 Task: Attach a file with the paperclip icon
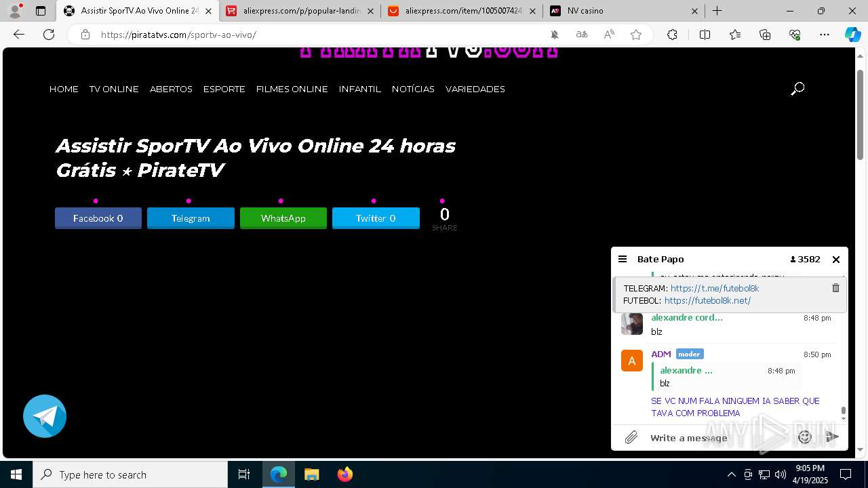(x=631, y=438)
